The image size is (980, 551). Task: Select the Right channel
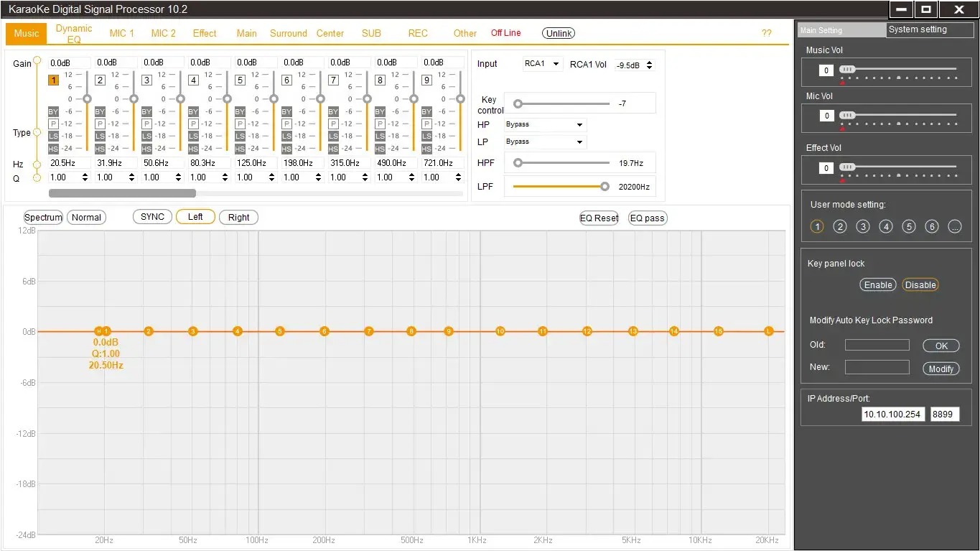click(x=239, y=217)
